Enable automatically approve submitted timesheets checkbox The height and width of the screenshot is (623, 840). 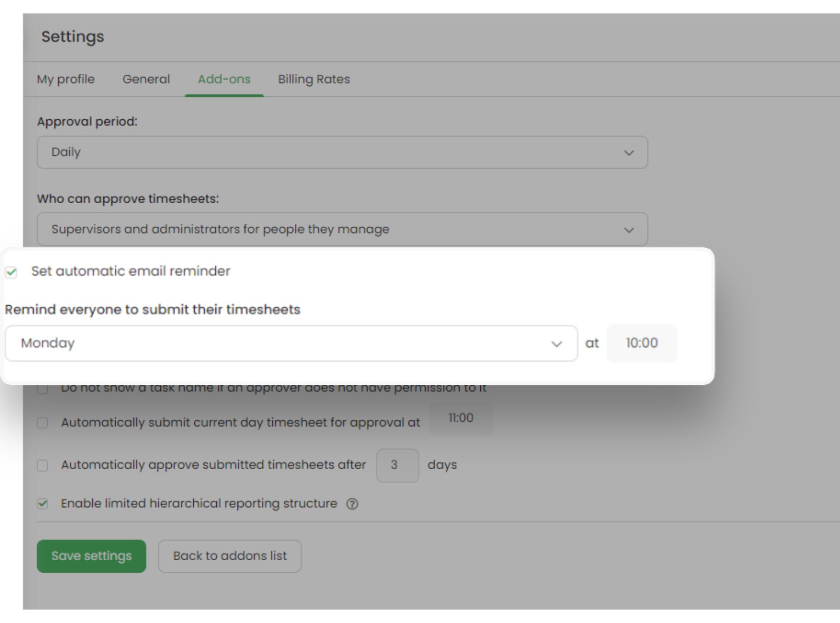pos(42,465)
